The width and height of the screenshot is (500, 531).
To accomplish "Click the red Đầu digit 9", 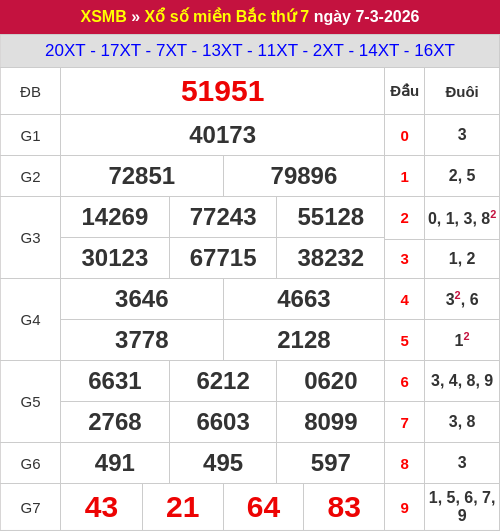I will click(x=404, y=508).
